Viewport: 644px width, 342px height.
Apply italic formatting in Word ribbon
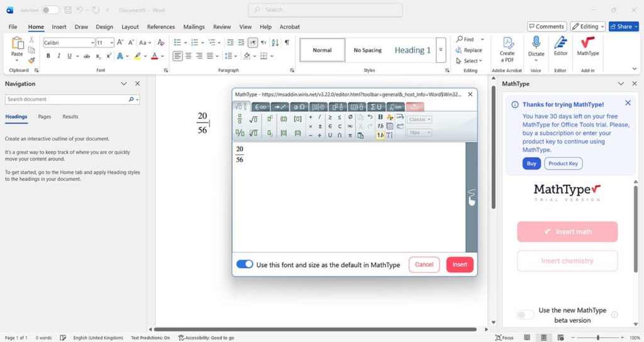coord(58,56)
